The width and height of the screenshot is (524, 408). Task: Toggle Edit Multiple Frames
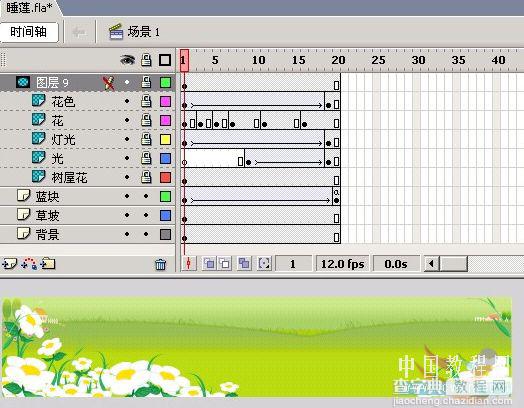[244, 264]
